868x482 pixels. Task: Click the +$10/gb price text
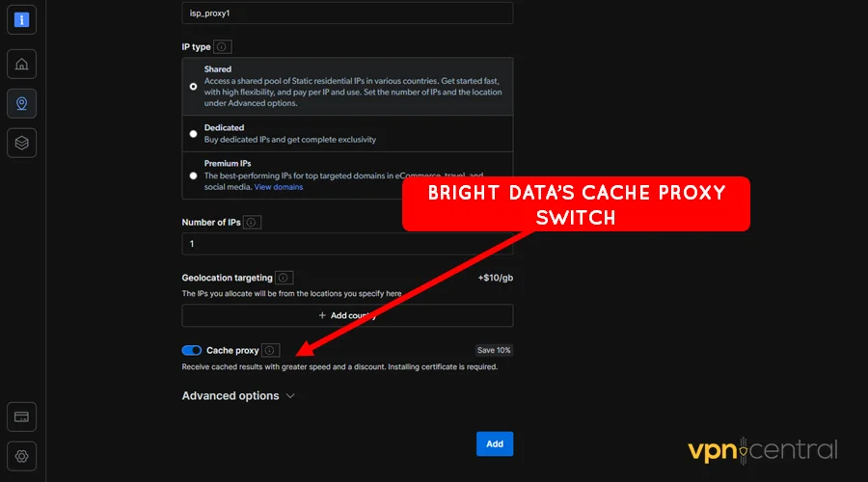(x=496, y=278)
